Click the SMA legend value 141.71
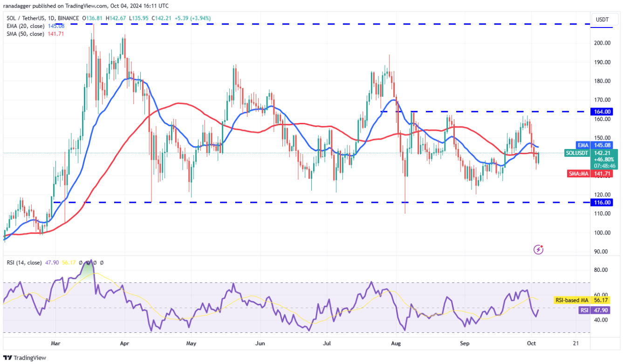This screenshot has height=364, width=623. click(55, 34)
